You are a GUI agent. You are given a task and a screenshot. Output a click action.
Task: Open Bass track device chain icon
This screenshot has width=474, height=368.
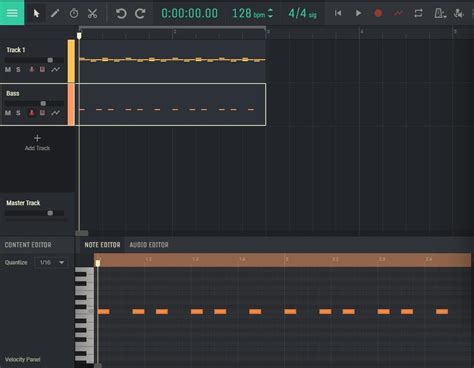coord(42,113)
